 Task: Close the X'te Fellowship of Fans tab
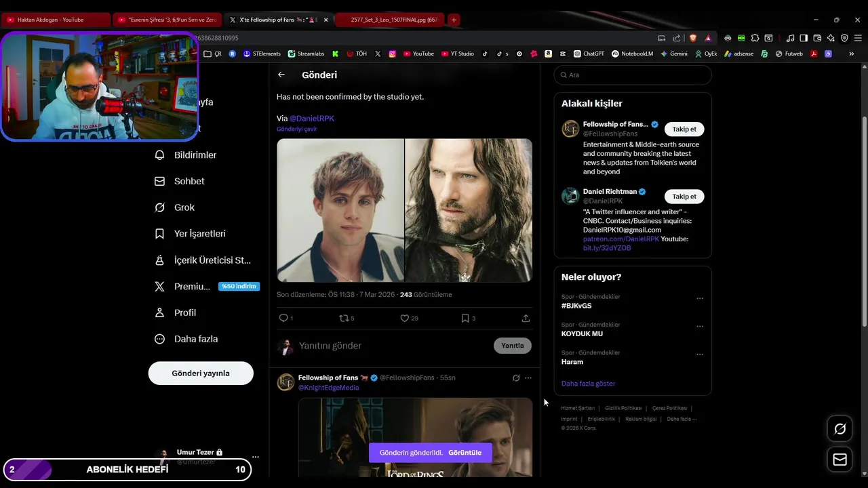[x=325, y=20]
